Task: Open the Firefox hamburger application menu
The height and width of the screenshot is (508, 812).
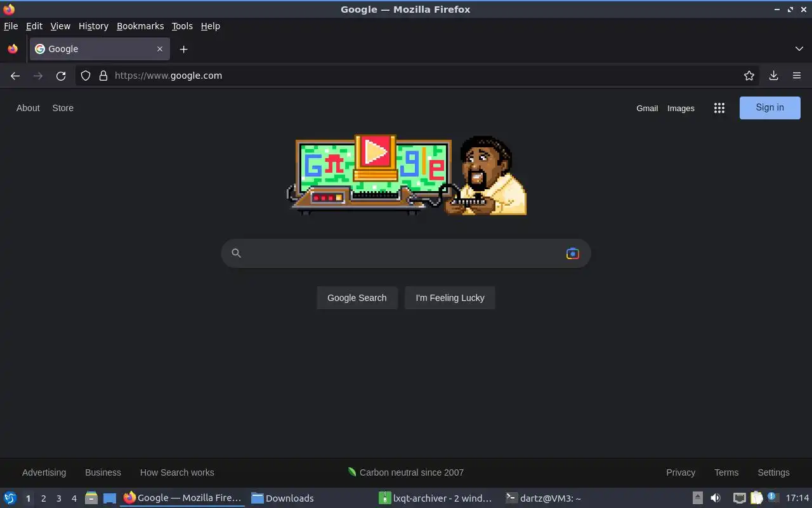Action: click(x=797, y=76)
